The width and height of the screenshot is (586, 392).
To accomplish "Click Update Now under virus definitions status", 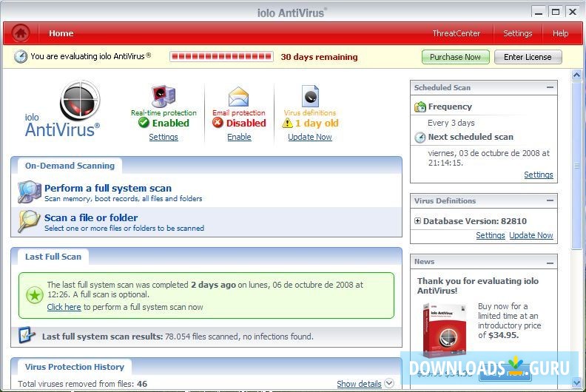I will [x=310, y=137].
